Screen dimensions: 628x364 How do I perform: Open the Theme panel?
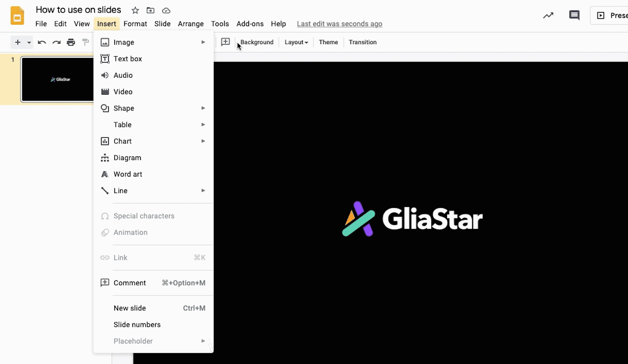(328, 42)
